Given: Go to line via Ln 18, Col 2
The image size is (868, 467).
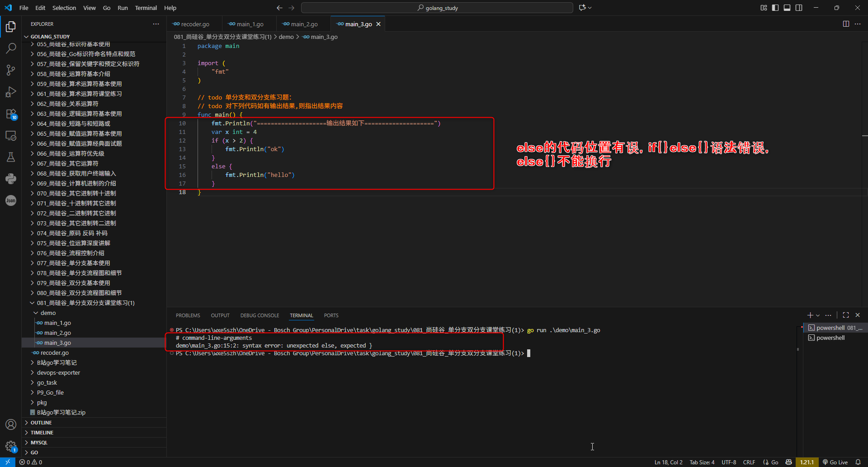Looking at the screenshot, I should tap(668, 462).
